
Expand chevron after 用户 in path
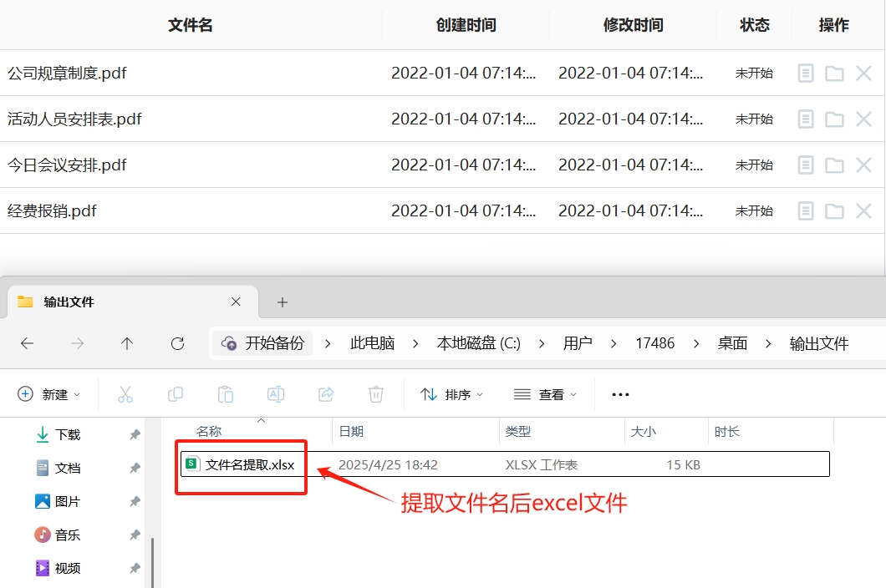point(614,343)
